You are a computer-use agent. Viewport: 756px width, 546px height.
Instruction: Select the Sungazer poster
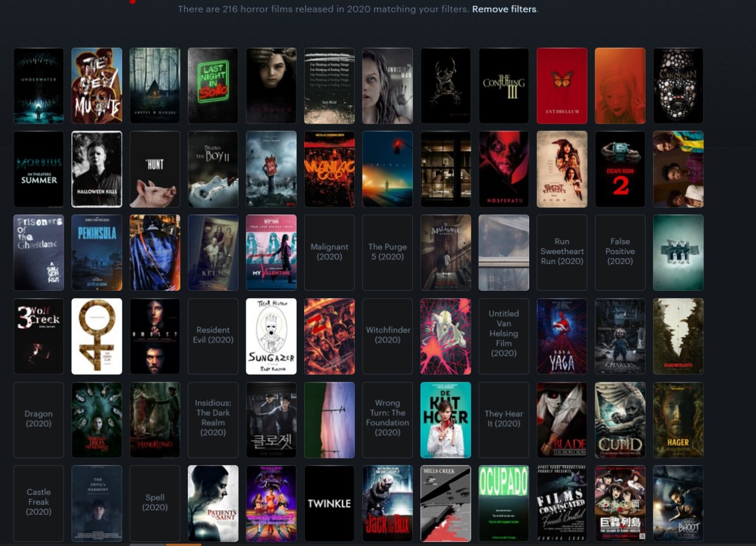[271, 336]
